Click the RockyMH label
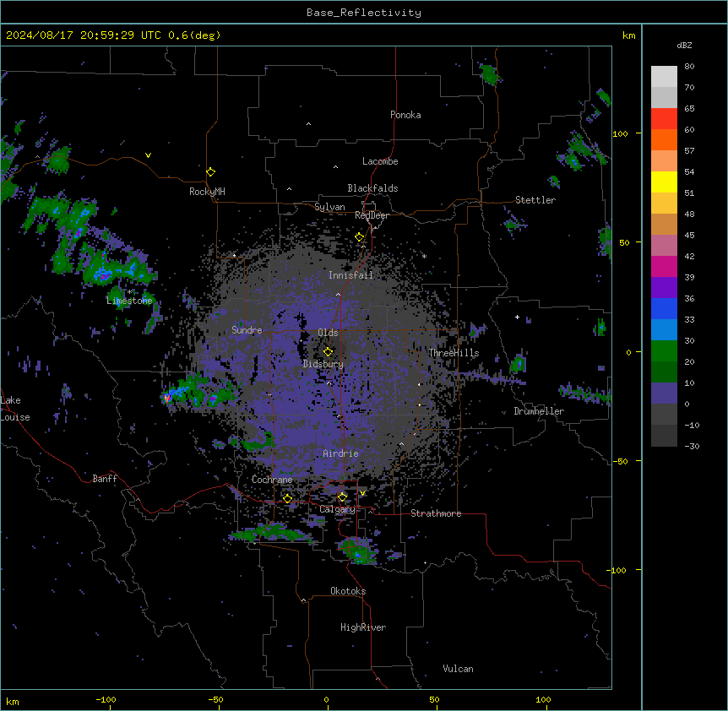Screen dimensions: 728x711 coord(207,191)
